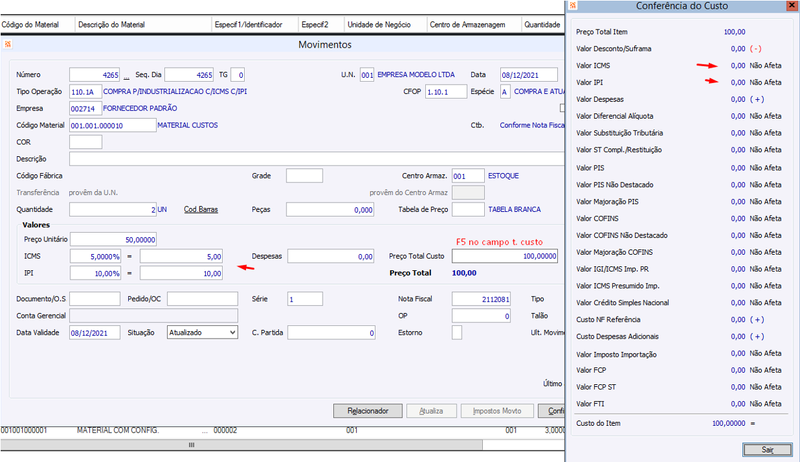Click the Unidade de Negócio column header
Screen dimensions: 800x462
tap(385, 24)
